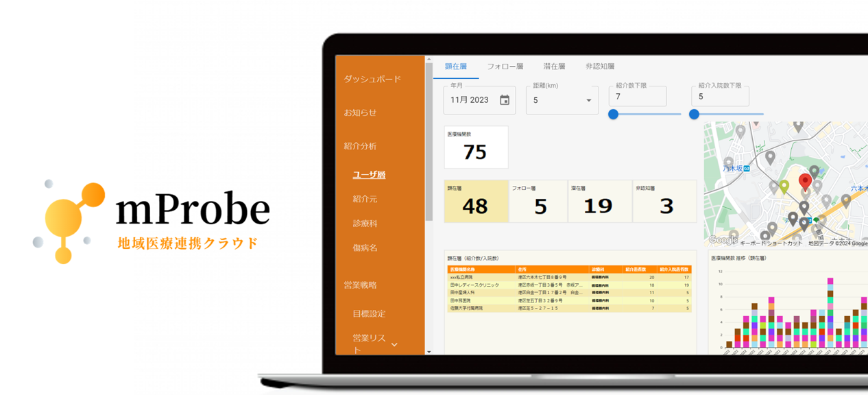Select the 顕在層 48 summary card
Image resolution: width=868 pixels, height=395 pixels.
(x=476, y=202)
